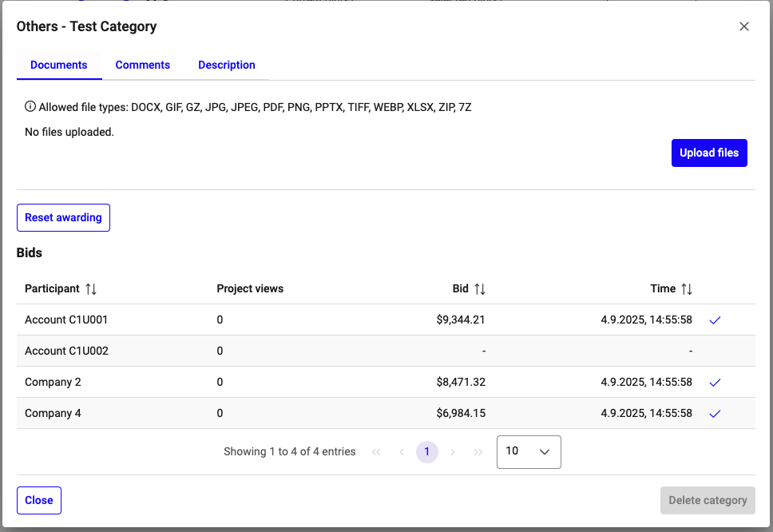Sort bids by Participant column arrows

pyautogui.click(x=91, y=288)
